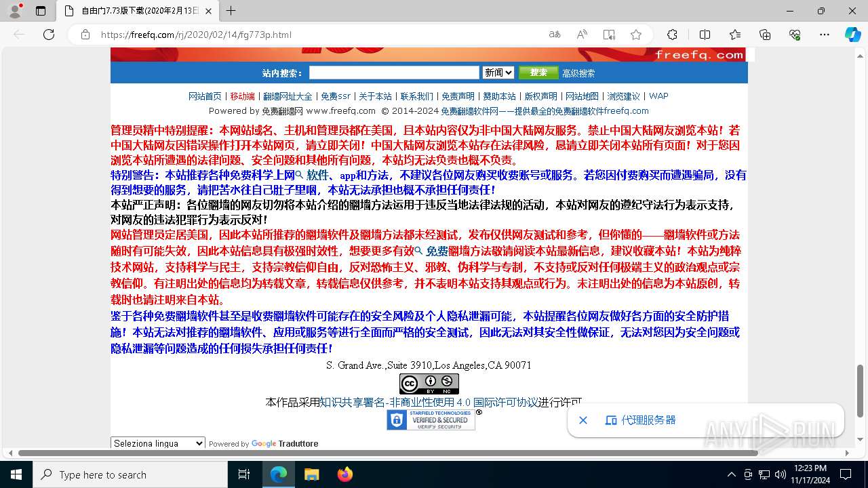Open Browser essentials heart icon
This screenshot has height=488, width=868.
click(795, 35)
